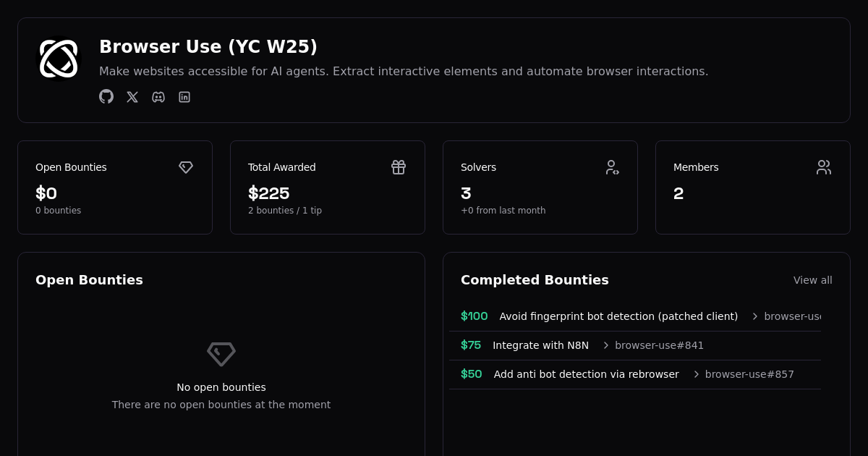Screen dimensions: 868x456
Task: Open the View all link
Action: tap(813, 280)
